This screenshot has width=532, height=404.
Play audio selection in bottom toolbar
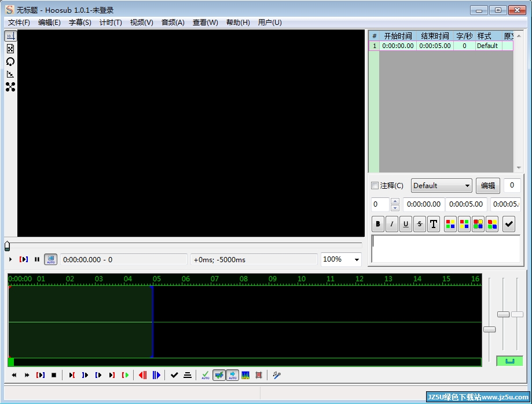41,375
